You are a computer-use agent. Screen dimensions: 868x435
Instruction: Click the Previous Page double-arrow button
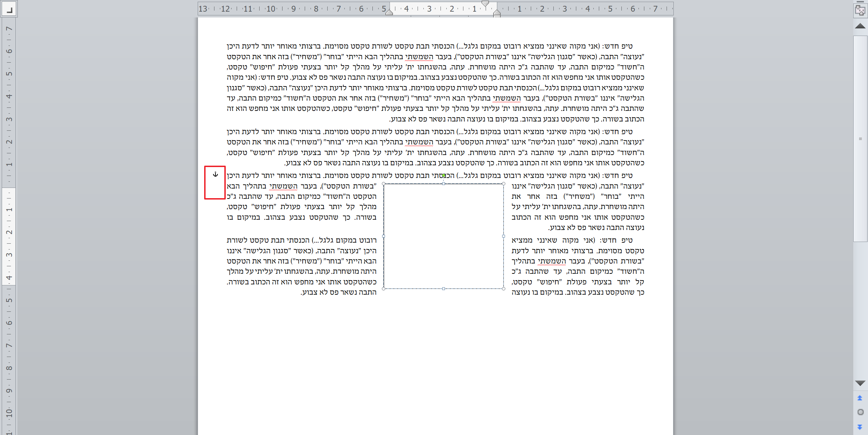(860, 398)
